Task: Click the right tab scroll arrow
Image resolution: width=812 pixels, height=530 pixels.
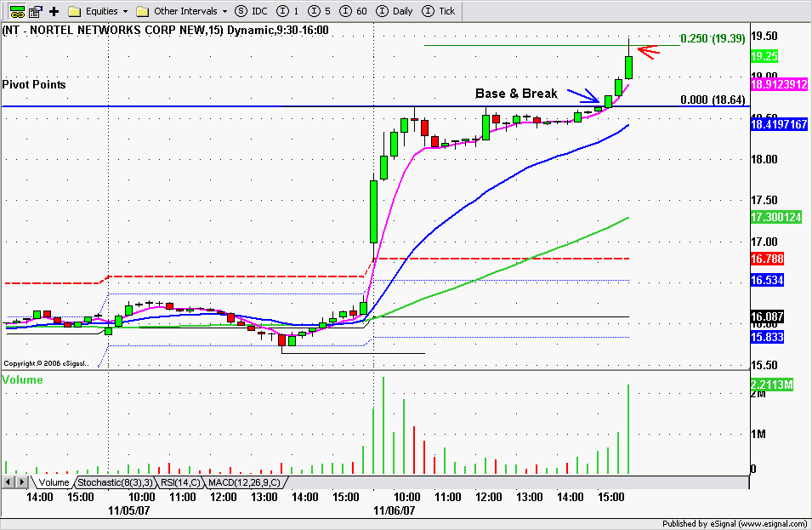Action: pyautogui.click(x=22, y=482)
